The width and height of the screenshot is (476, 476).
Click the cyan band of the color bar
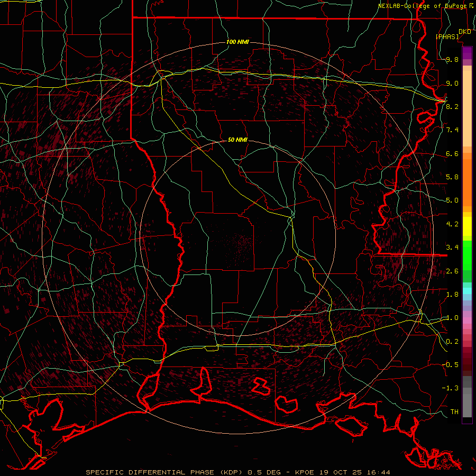tap(467, 291)
